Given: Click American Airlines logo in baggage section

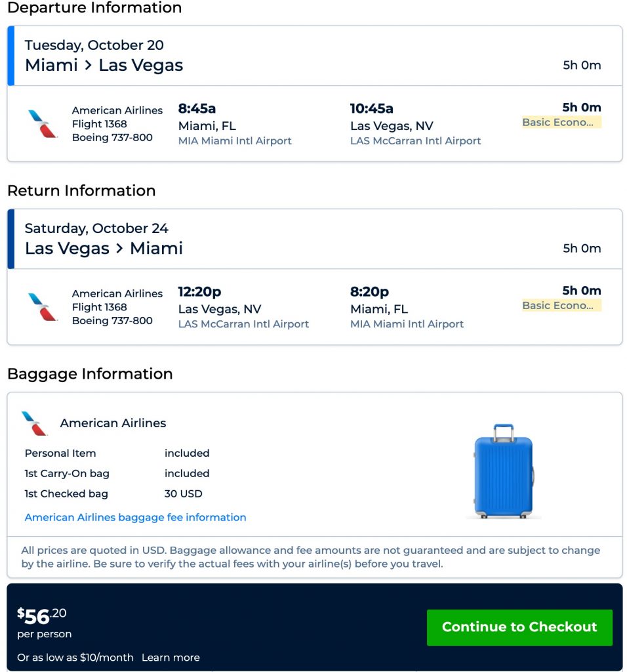Looking at the screenshot, I should coord(34,423).
